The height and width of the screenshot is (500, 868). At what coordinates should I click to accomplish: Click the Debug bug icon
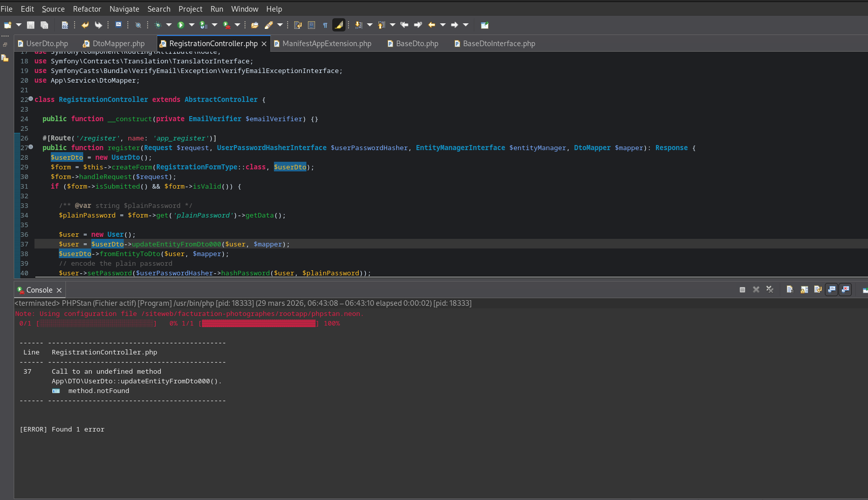pos(158,25)
